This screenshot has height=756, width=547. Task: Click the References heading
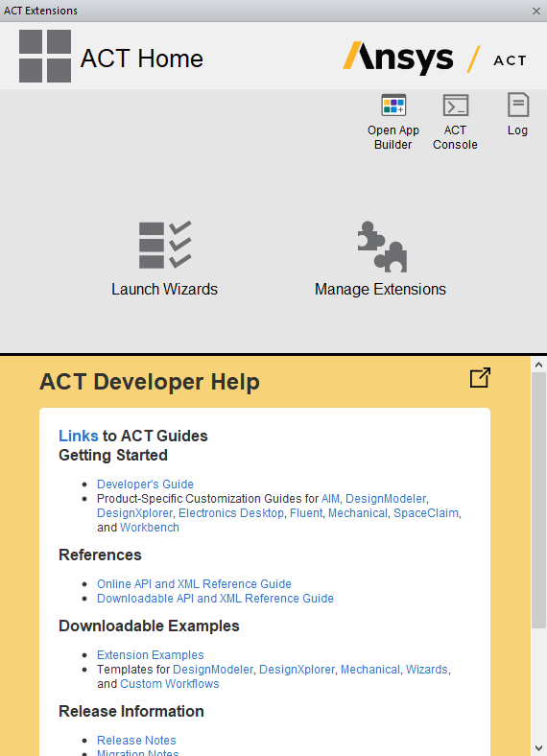point(101,555)
